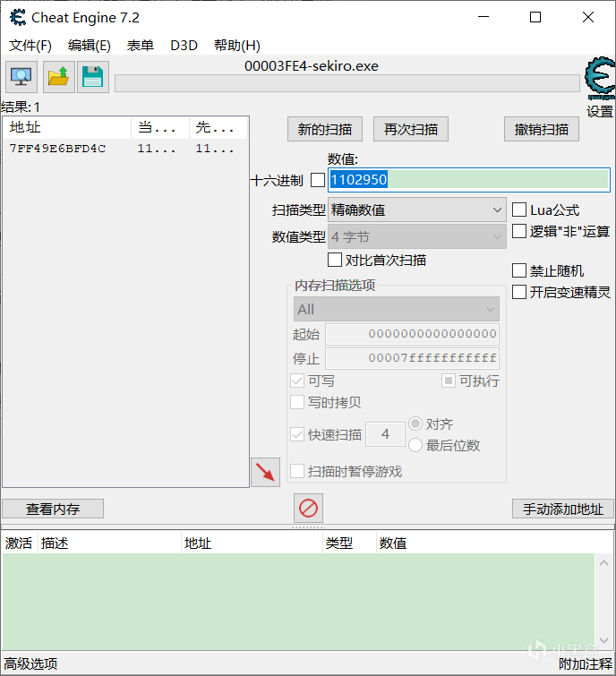Click the scan progress bar

pos(346,83)
